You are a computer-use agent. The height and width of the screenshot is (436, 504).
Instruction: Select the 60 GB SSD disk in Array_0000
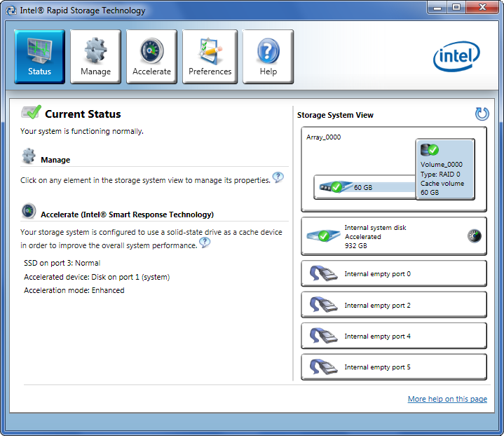tap(365, 187)
